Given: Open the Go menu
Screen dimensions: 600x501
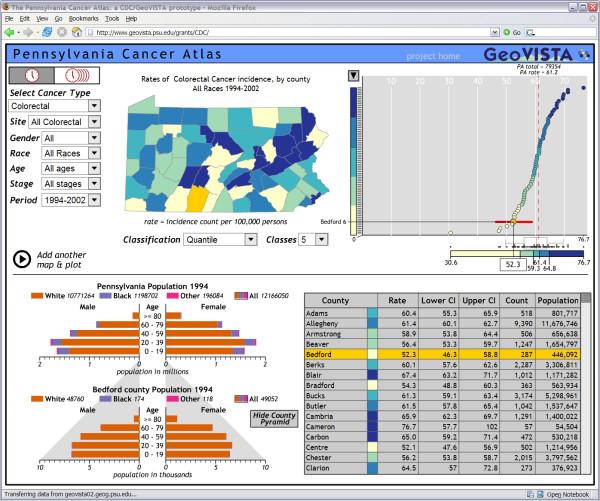Looking at the screenshot, I should [58, 19].
